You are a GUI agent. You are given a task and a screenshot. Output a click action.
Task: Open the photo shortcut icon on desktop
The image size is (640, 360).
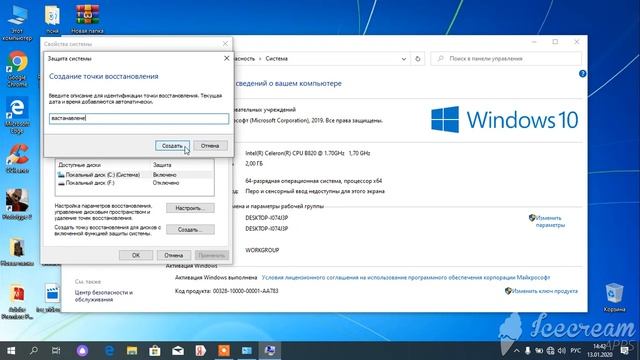[x=17, y=205]
